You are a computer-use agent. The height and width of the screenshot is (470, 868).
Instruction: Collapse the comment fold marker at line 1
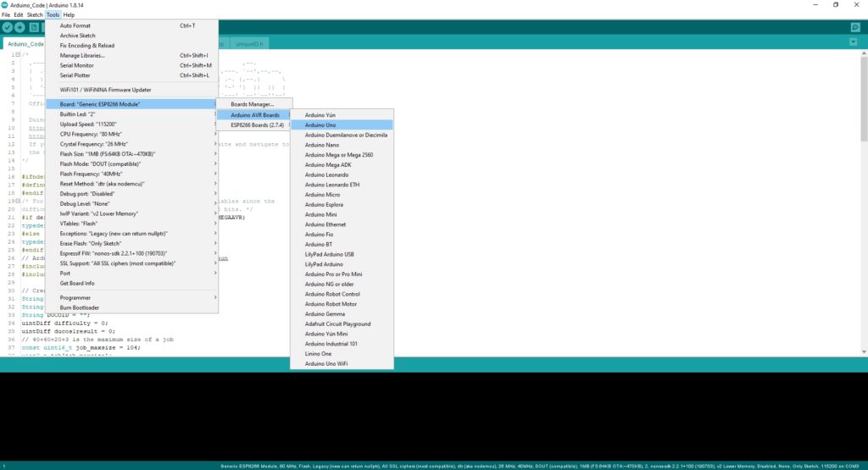pyautogui.click(x=18, y=54)
